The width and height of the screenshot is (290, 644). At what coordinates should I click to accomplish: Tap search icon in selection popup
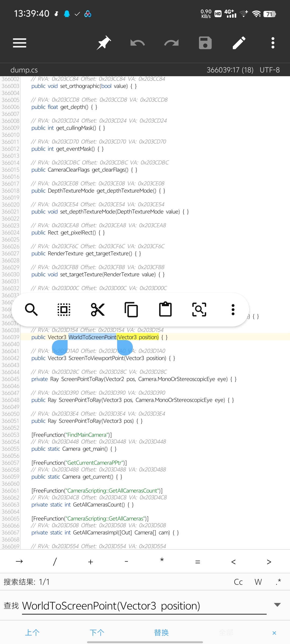click(31, 310)
